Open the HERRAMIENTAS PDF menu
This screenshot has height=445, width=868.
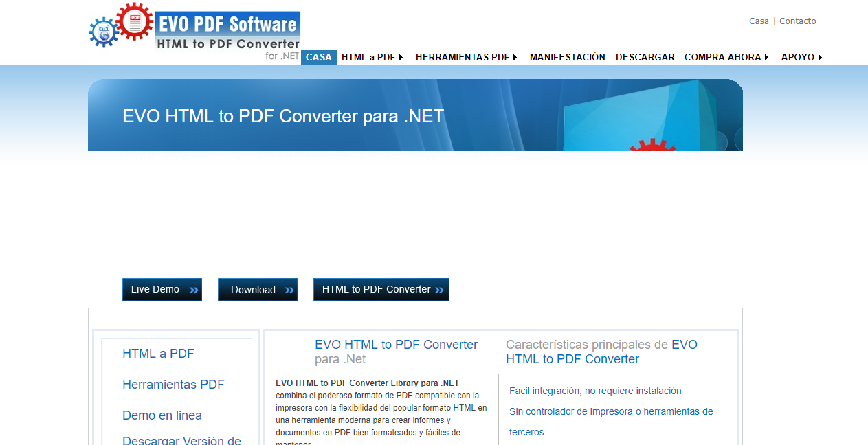click(463, 57)
